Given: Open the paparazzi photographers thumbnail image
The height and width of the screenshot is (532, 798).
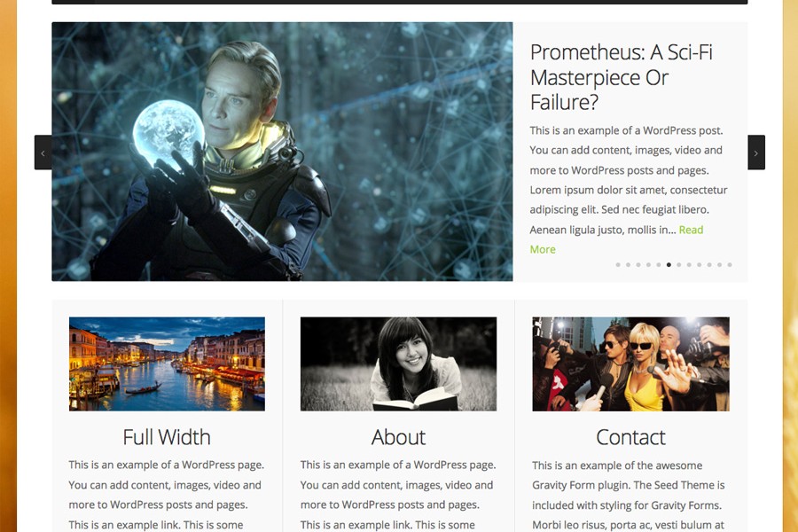Looking at the screenshot, I should (630, 364).
